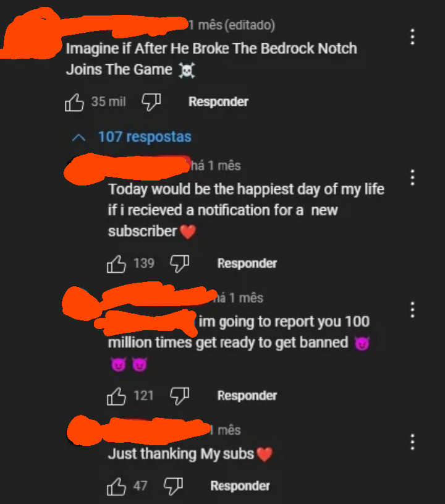Click Responder under the 121-like reply
This screenshot has width=445, height=504.
[x=247, y=395]
